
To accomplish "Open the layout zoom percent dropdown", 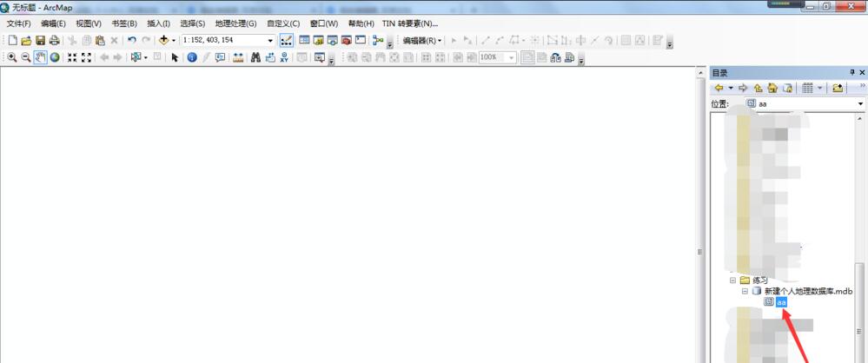I will (512, 57).
